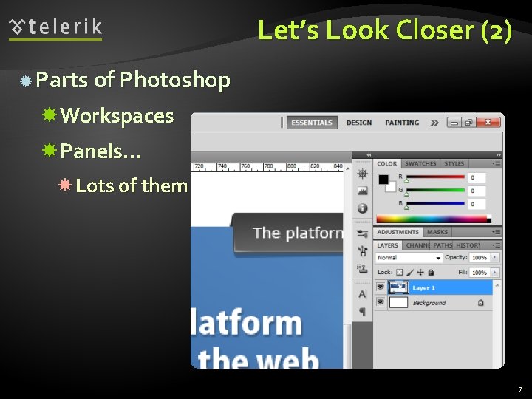Open the Tool Presets panel icon

pos(362,233)
